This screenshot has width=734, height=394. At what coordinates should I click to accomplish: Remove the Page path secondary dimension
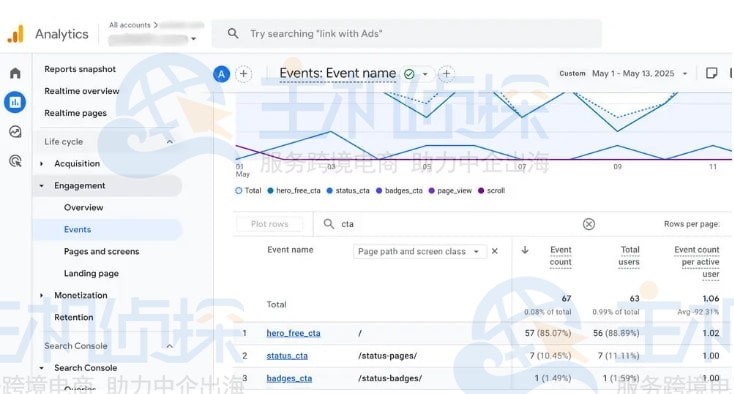click(x=494, y=251)
